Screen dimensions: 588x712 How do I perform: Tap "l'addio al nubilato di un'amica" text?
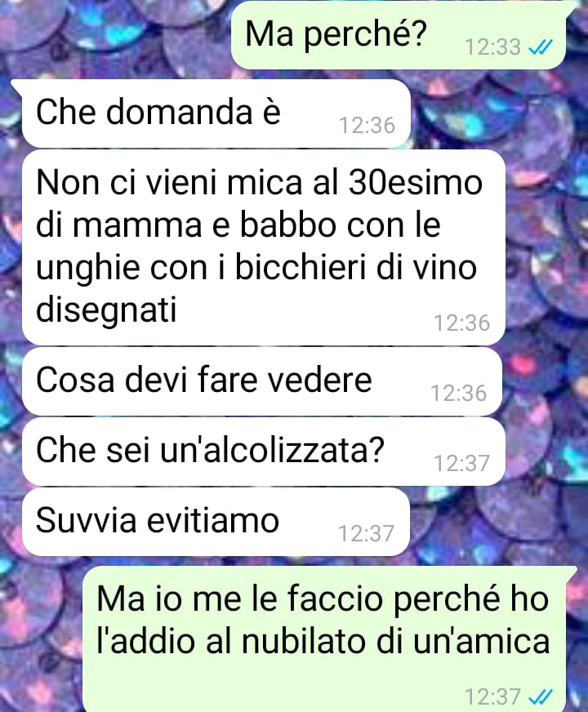[x=323, y=642]
